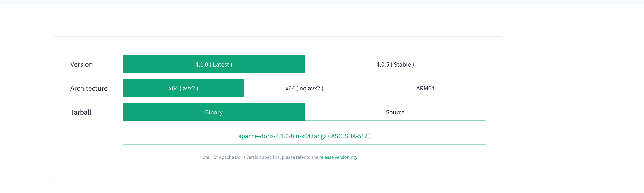Download apache-doris-4.1.0-bin-x64.tar.gz file
The image size is (644, 193).
click(x=282, y=136)
